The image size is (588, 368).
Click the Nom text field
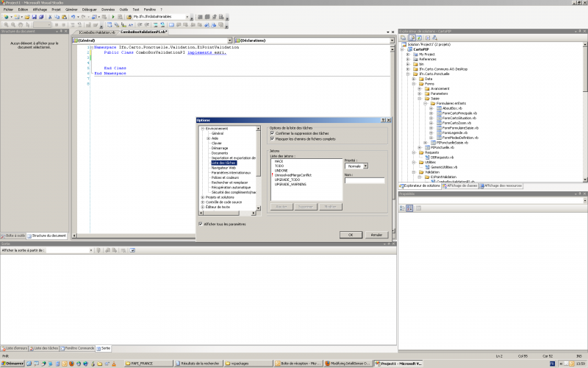point(364,180)
